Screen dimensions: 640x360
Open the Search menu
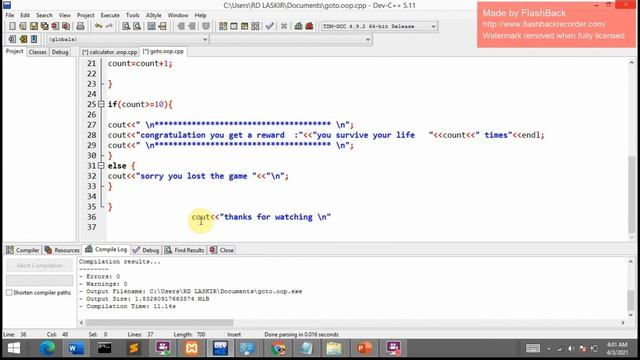pyautogui.click(x=44, y=15)
